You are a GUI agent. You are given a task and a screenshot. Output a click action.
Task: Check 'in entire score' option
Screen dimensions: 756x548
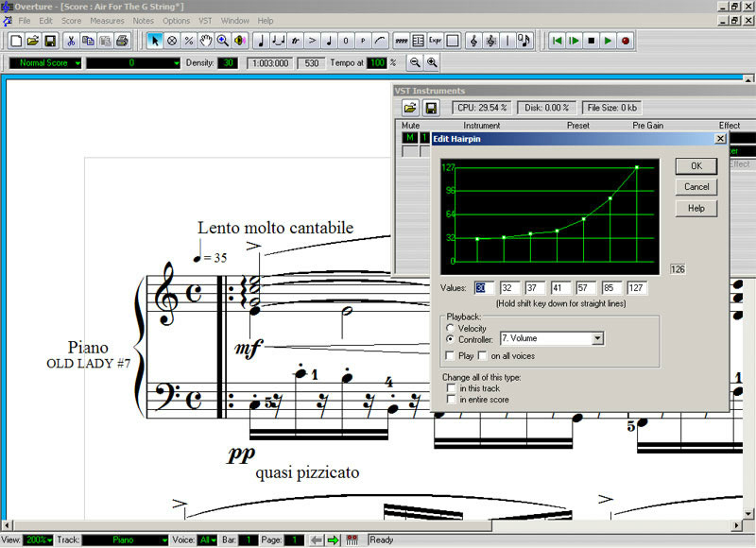point(450,400)
